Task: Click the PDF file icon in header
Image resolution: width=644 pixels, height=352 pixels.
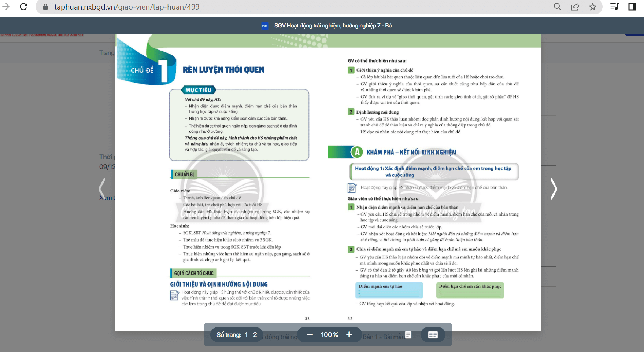Action: coord(264,26)
